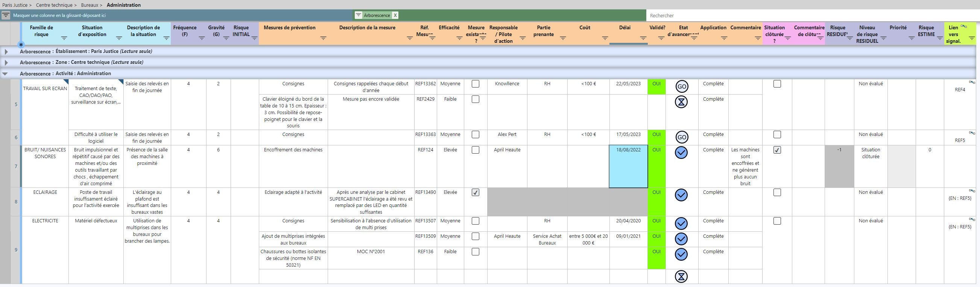
Task: Uncheck Mesure existante checkbox for REF13490
Action: coord(476,193)
